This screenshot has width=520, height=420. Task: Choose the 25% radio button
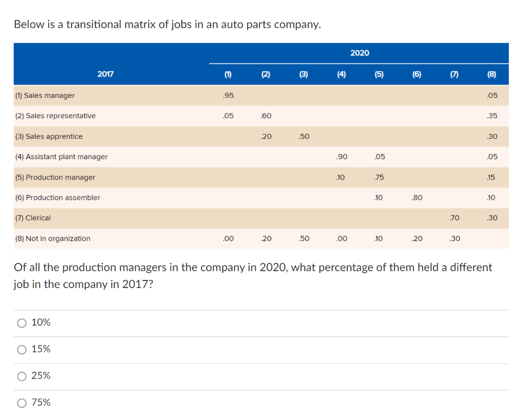click(x=22, y=376)
